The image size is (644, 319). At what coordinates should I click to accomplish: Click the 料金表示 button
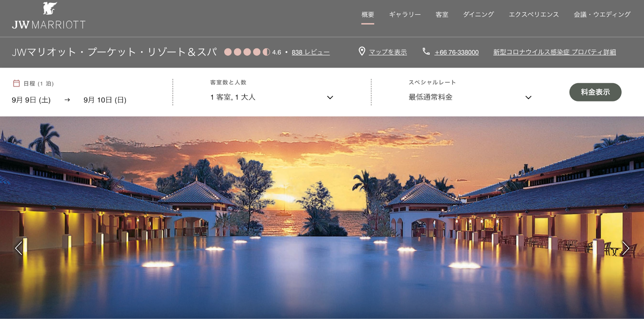[595, 92]
